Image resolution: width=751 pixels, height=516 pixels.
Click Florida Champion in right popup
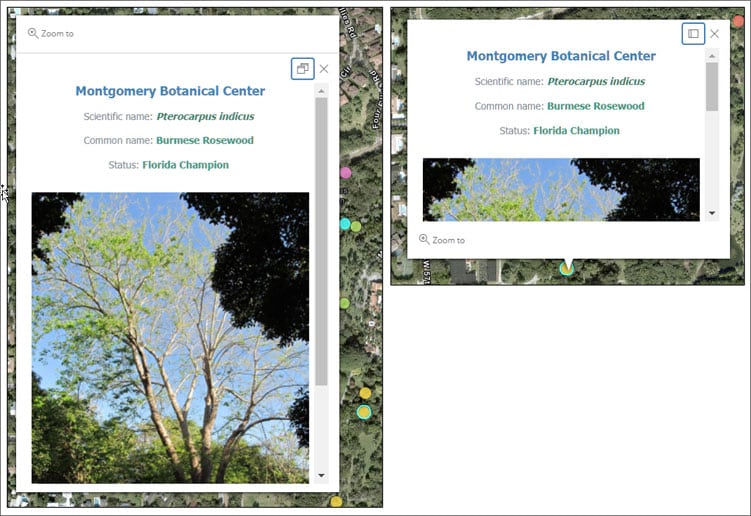(x=577, y=130)
